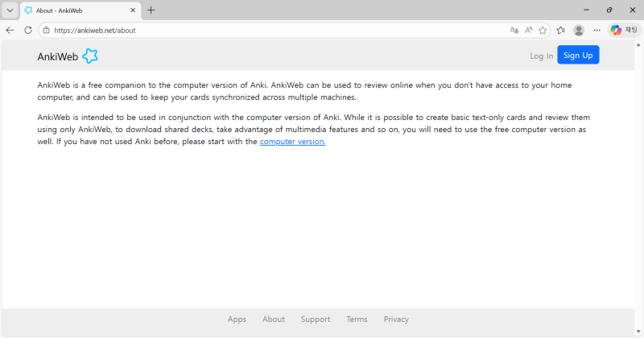Close the About - AnkiWeb tab
Image resolution: width=644 pixels, height=338 pixels.
point(133,10)
